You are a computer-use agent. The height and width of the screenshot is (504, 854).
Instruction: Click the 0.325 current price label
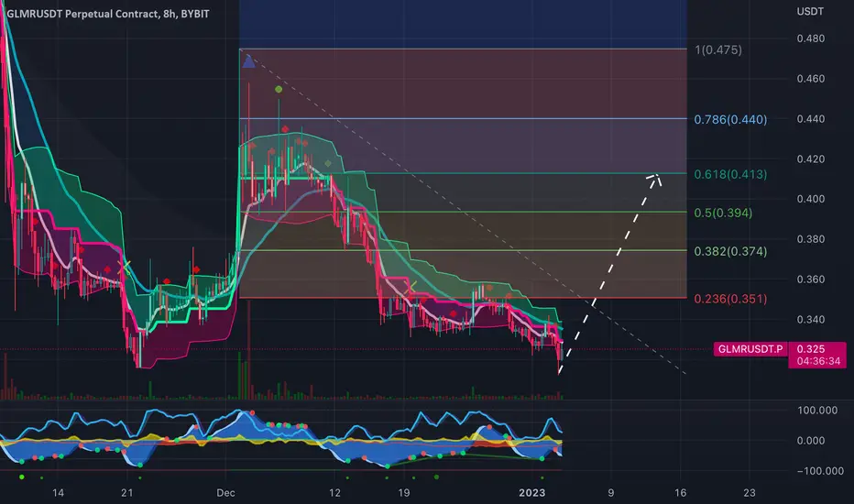810,349
